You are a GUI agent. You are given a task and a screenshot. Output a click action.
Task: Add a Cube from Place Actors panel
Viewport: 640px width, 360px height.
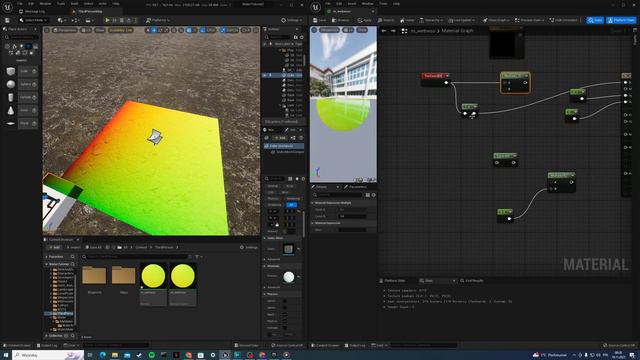pyautogui.click(x=22, y=71)
